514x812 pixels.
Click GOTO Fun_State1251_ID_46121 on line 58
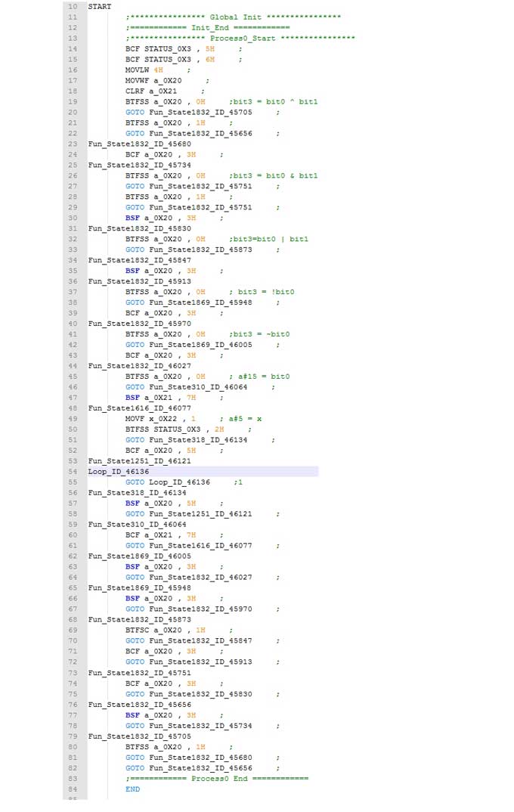pyautogui.click(x=188, y=514)
